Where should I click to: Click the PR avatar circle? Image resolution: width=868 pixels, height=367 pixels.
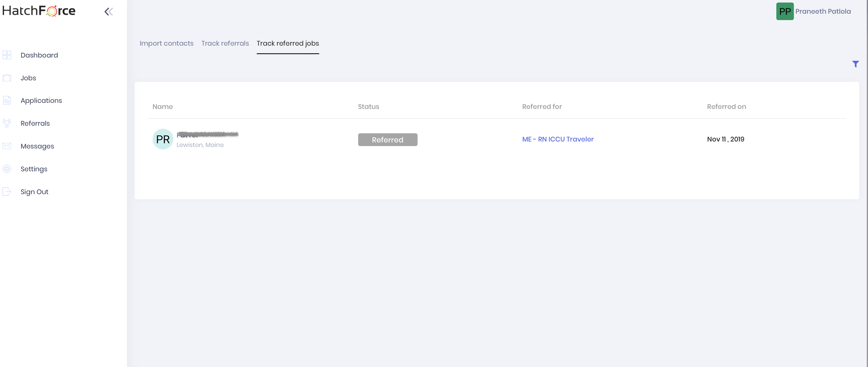tap(163, 139)
